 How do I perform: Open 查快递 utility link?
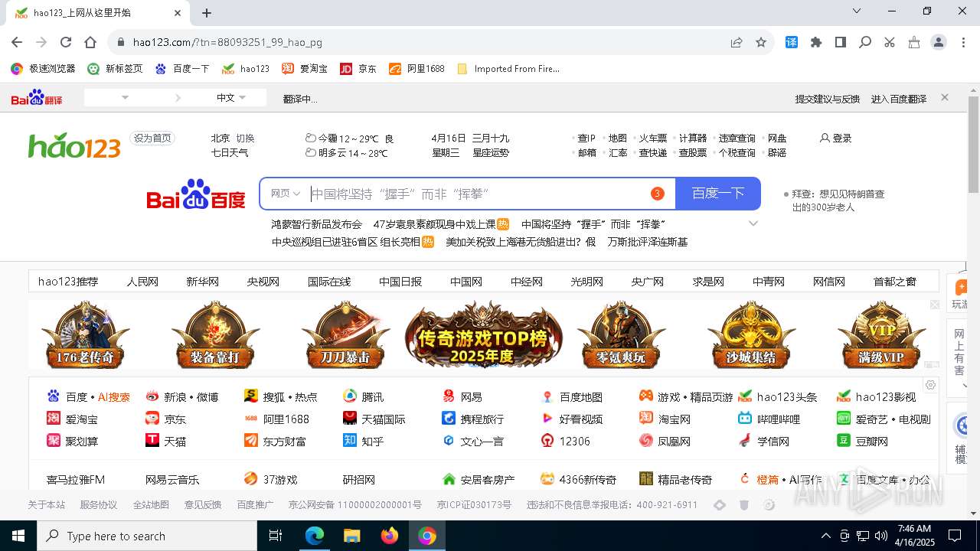click(x=653, y=152)
